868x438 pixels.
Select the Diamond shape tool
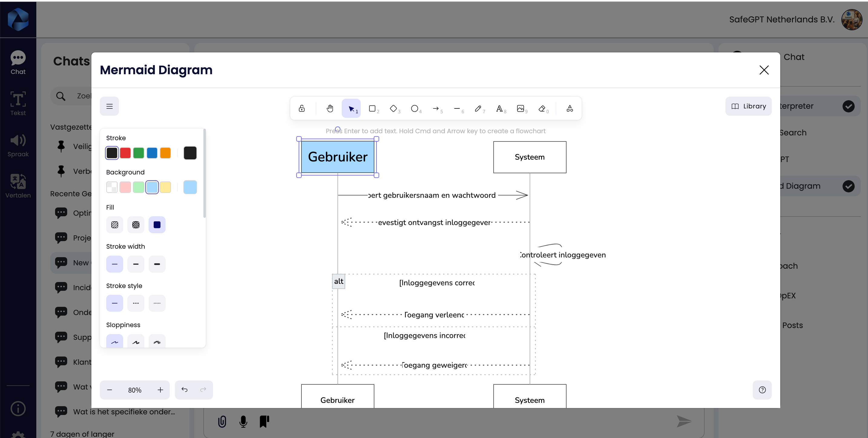[x=393, y=108]
